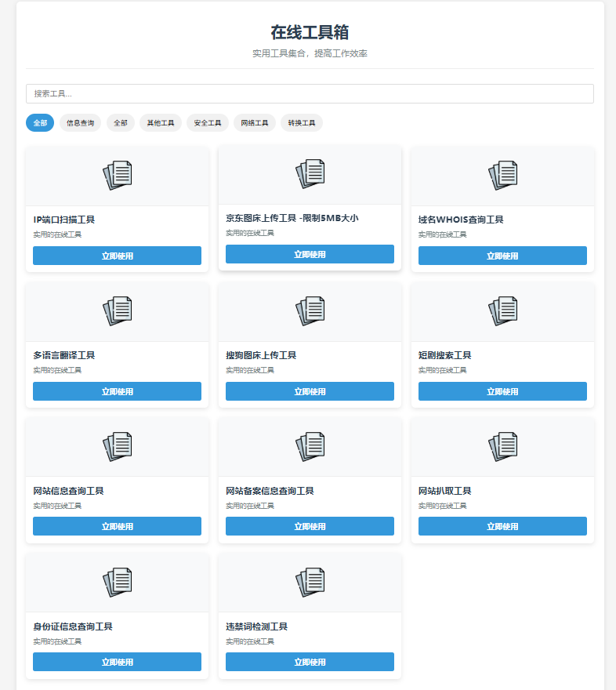Click 实用的在线工具 text under 违禁词检测工具
The height and width of the screenshot is (690, 616).
tap(250, 641)
